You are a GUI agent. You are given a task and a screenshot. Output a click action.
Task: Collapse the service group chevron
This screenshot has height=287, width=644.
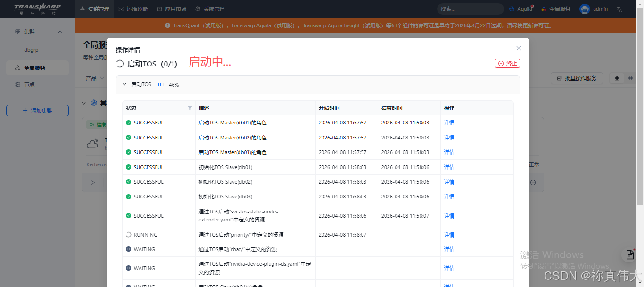click(84, 103)
